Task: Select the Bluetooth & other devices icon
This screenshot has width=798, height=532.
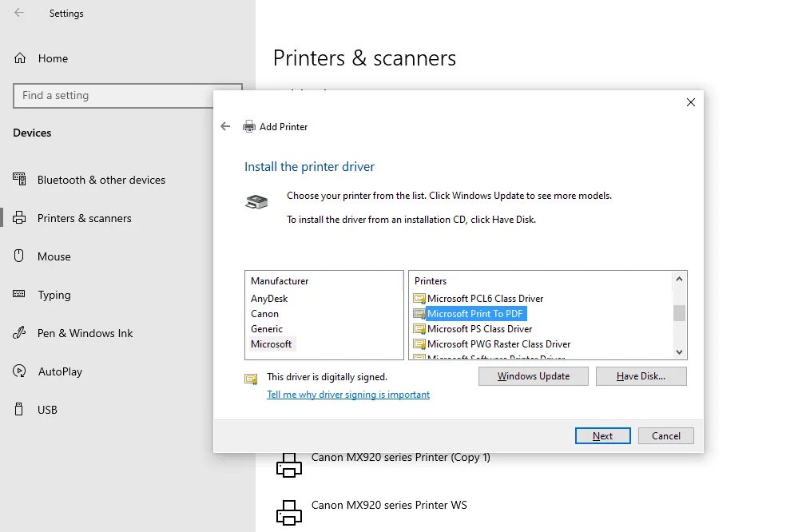Action: pos(19,179)
